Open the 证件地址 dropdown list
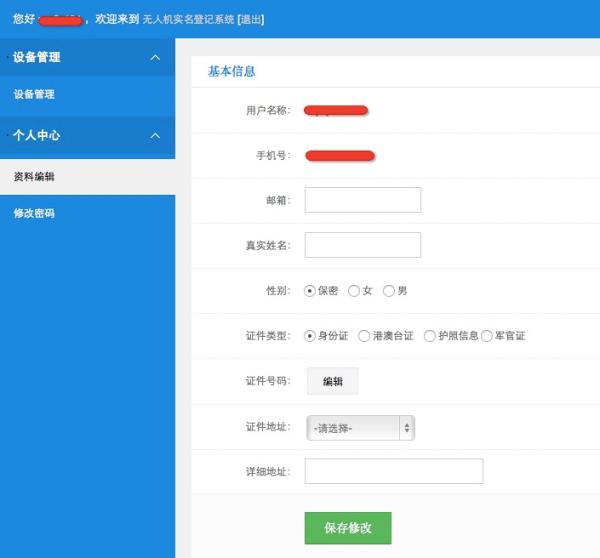This screenshot has height=558, width=600. (360, 428)
